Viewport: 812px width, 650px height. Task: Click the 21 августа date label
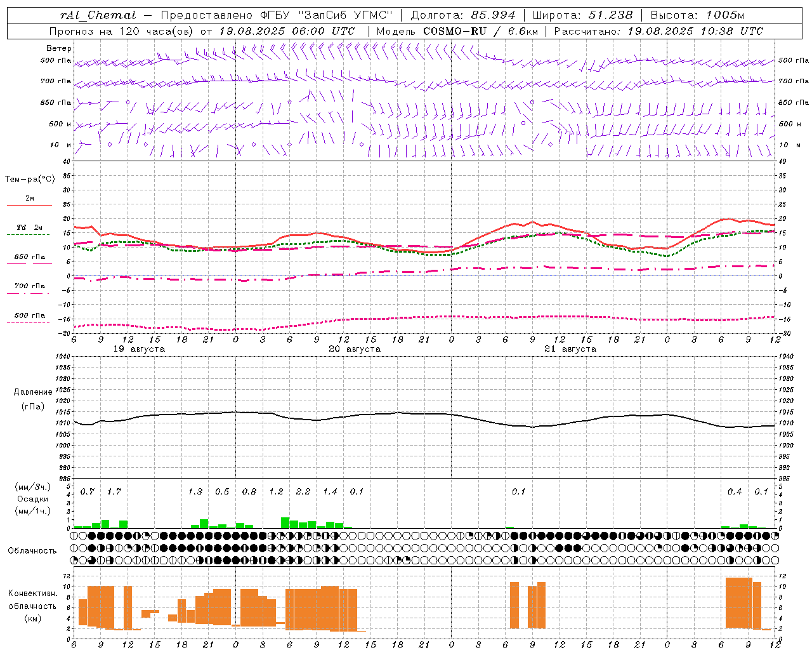tap(570, 349)
